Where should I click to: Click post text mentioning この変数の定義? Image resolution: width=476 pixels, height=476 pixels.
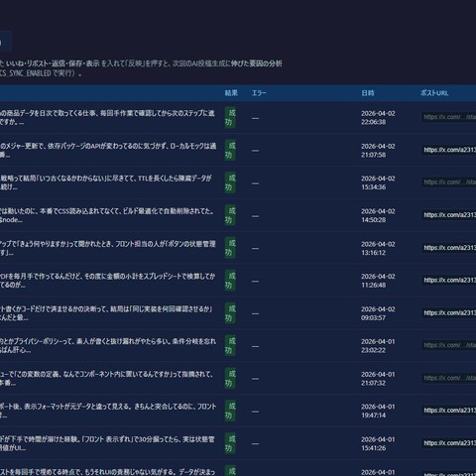pyautogui.click(x=106, y=379)
